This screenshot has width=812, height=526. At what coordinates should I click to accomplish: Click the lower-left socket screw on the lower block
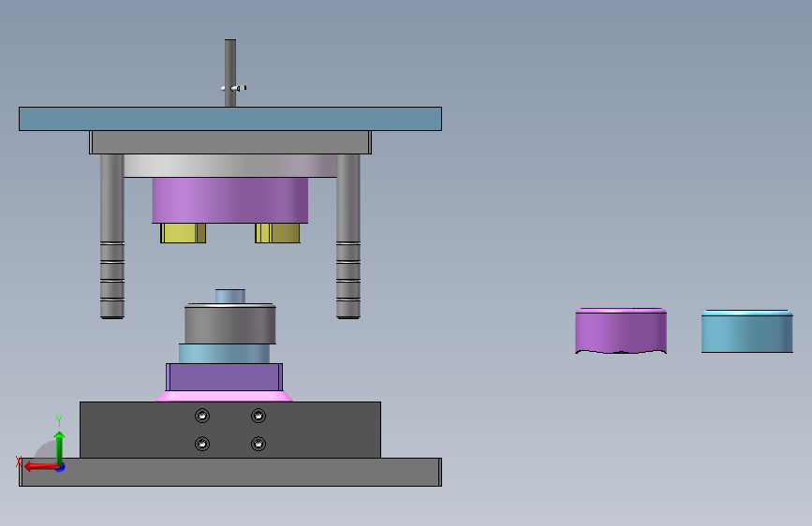click(x=202, y=444)
